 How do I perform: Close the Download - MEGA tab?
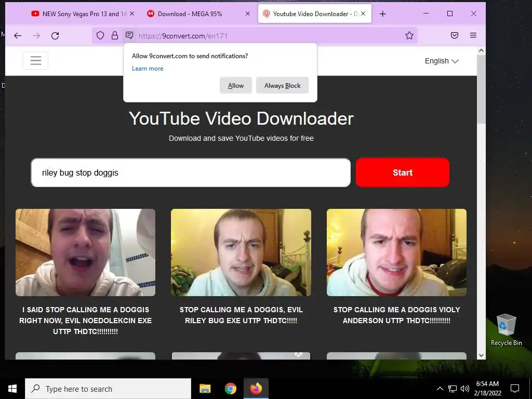coord(248,14)
